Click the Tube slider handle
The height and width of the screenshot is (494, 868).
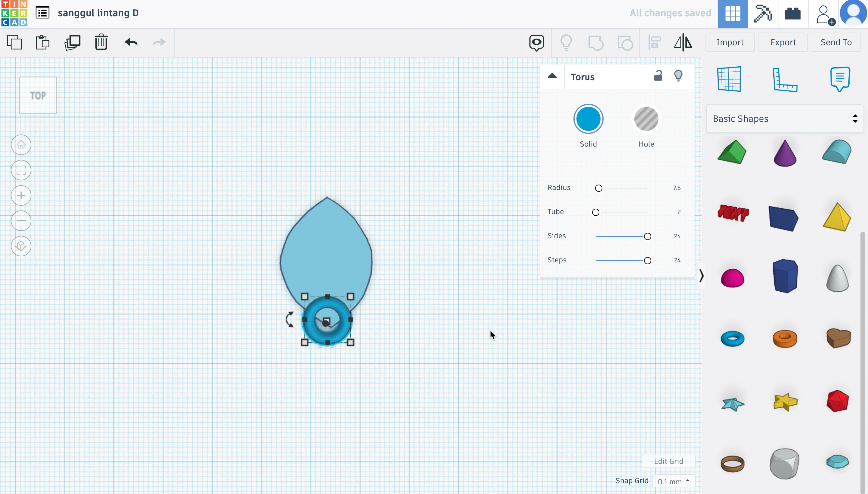coord(596,212)
